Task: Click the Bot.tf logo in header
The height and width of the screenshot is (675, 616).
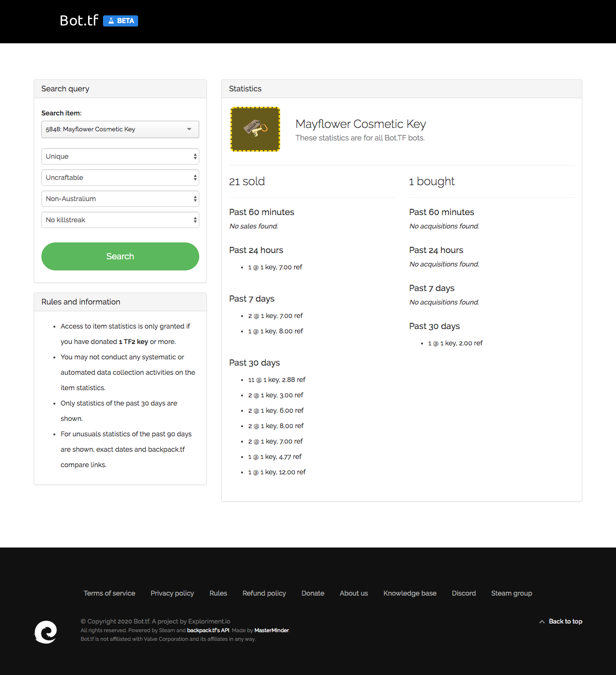Action: point(79,21)
